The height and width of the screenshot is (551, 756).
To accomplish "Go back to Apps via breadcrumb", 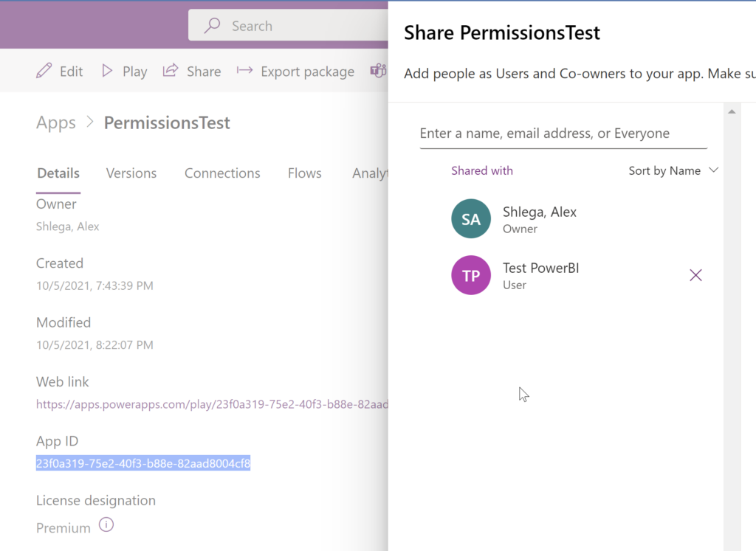I will [56, 123].
